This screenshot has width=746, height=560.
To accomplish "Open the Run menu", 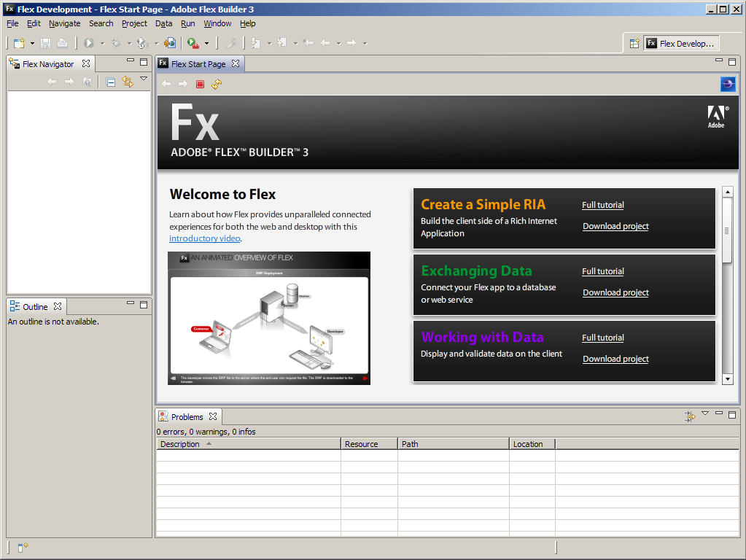I will [188, 23].
